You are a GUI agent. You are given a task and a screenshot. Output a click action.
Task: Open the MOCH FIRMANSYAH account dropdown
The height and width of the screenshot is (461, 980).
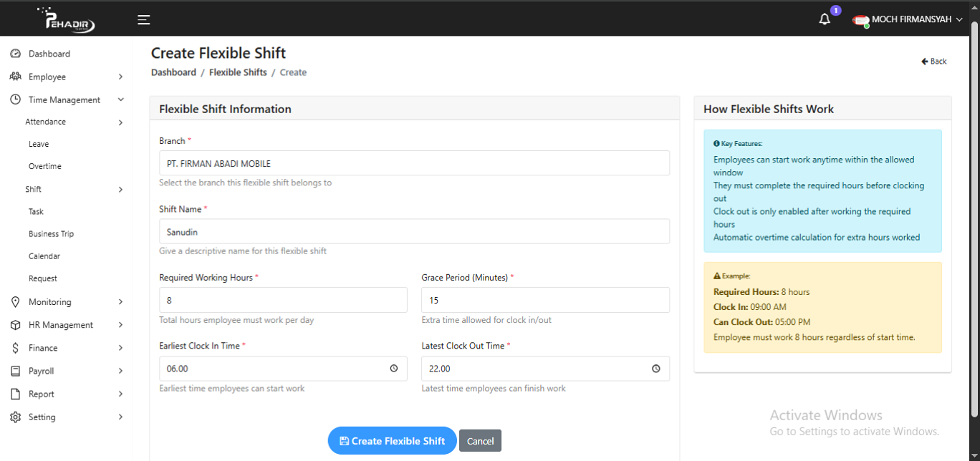pyautogui.click(x=908, y=19)
